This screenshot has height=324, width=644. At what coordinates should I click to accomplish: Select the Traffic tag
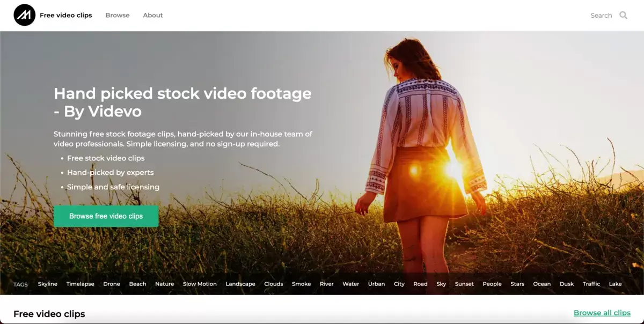click(591, 284)
